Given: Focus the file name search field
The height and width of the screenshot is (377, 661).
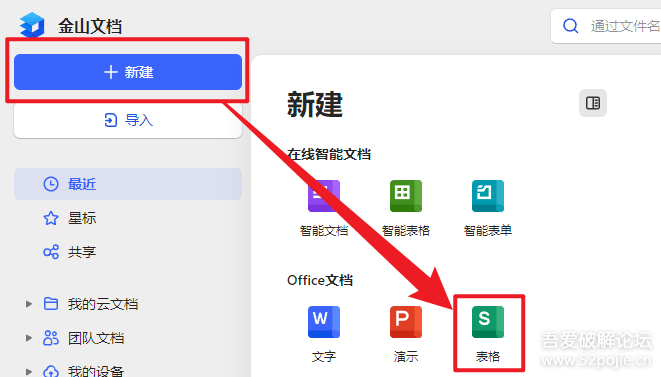Looking at the screenshot, I should point(606,26).
